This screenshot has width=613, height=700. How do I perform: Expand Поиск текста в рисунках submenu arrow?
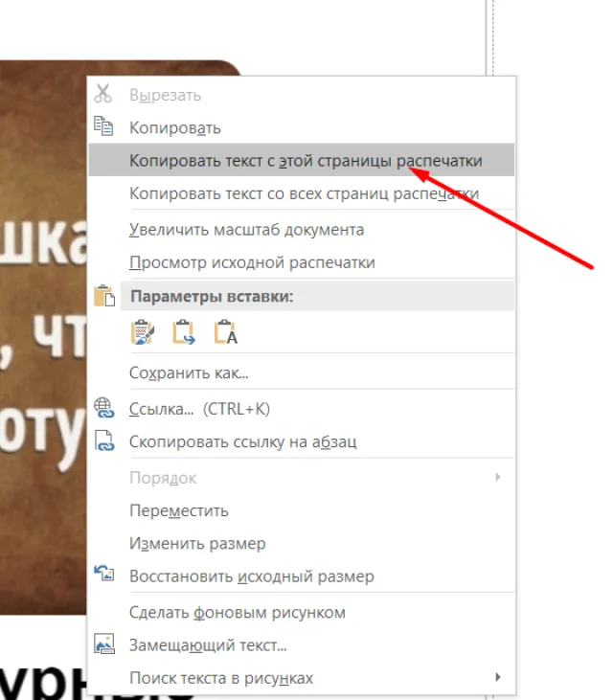(498, 677)
